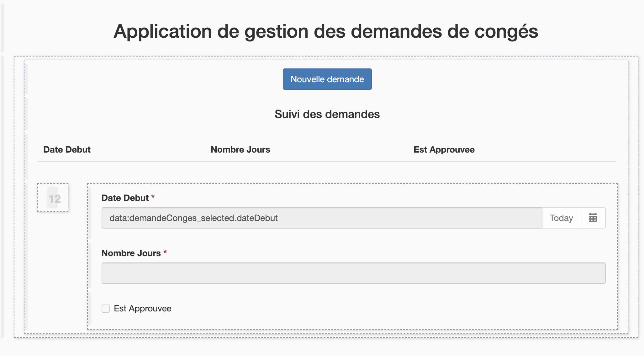Select the Nombre Jours form label
This screenshot has width=644, height=356.
point(131,253)
